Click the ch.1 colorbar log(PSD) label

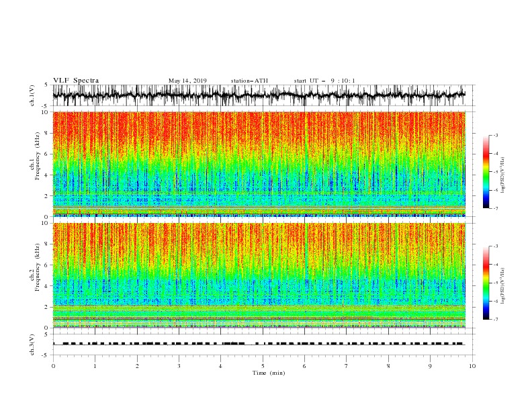(x=502, y=175)
